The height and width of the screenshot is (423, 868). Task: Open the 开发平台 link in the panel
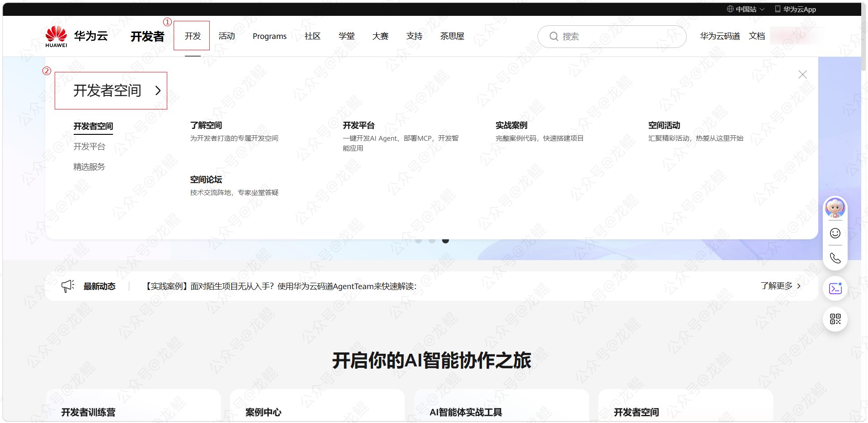[359, 125]
